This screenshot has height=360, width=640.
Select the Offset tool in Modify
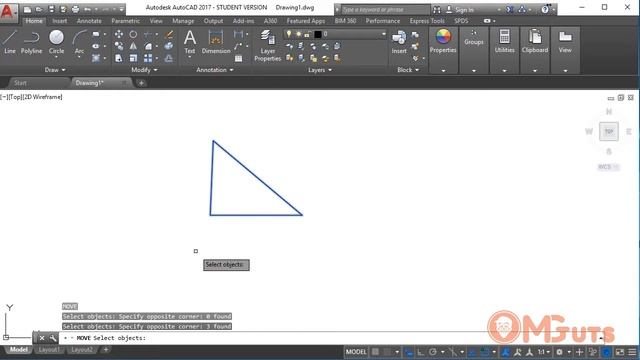pyautogui.click(x=169, y=58)
